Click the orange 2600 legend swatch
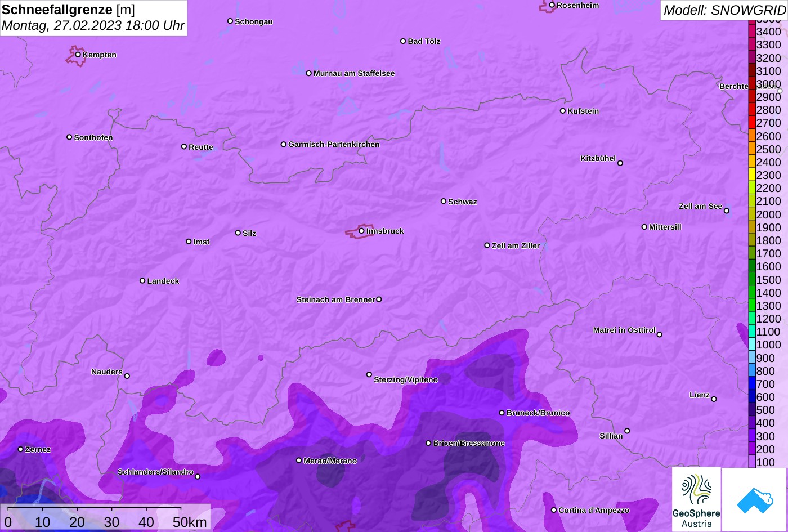788x532 pixels. pyautogui.click(x=752, y=136)
